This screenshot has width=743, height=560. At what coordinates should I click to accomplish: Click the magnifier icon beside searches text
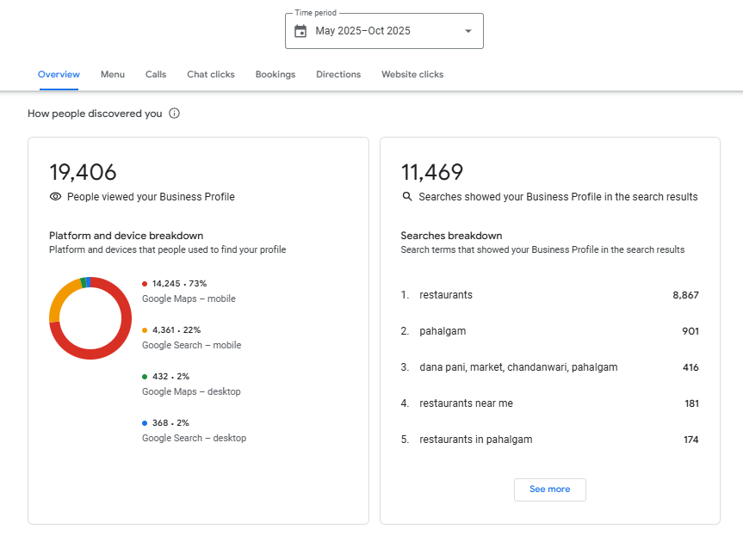click(x=407, y=197)
